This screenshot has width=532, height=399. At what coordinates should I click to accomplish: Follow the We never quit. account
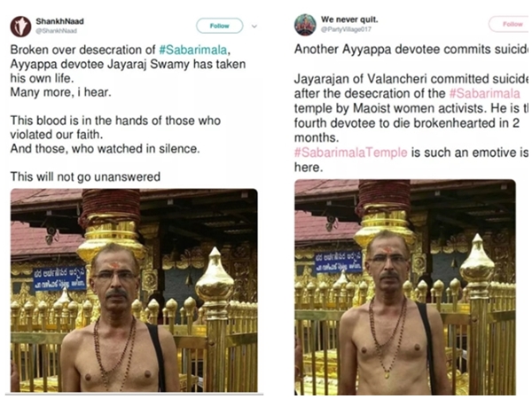click(511, 24)
